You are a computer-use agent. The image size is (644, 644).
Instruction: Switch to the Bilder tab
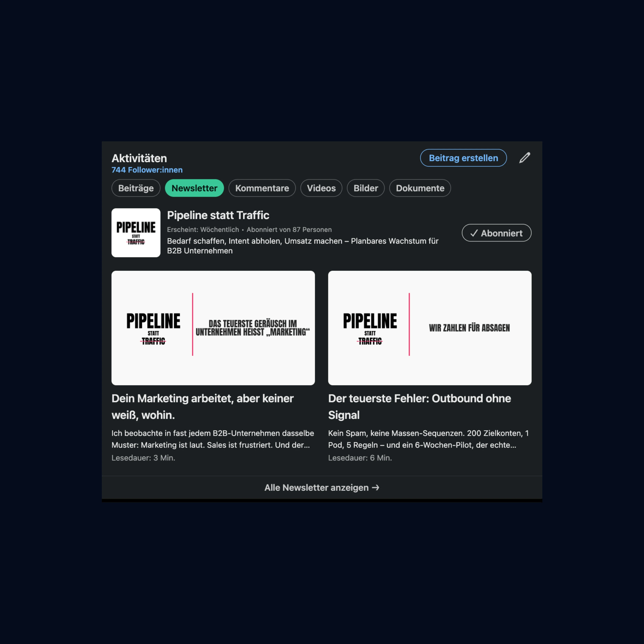coord(366,188)
